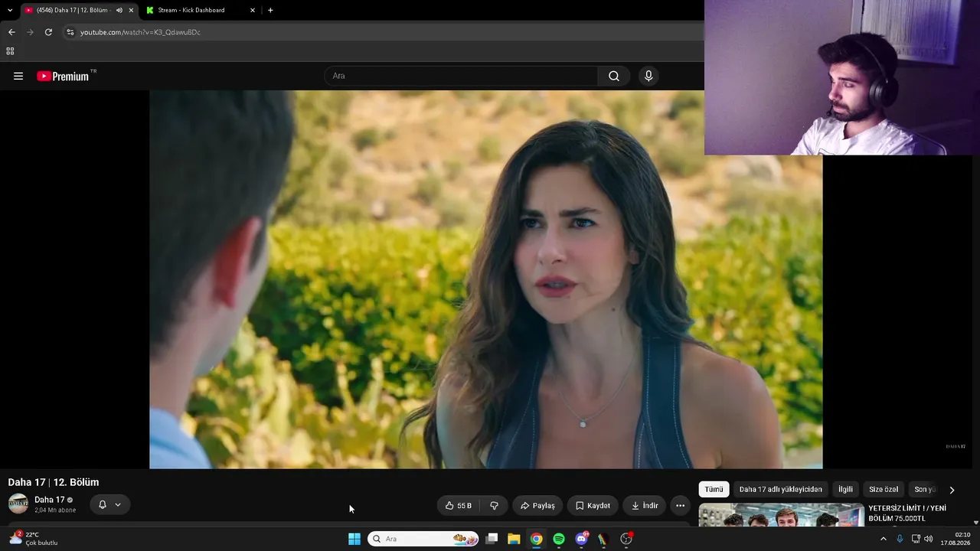Image resolution: width=980 pixels, height=551 pixels.
Task: Open the browser apps grid shortcut
Action: 10,51
